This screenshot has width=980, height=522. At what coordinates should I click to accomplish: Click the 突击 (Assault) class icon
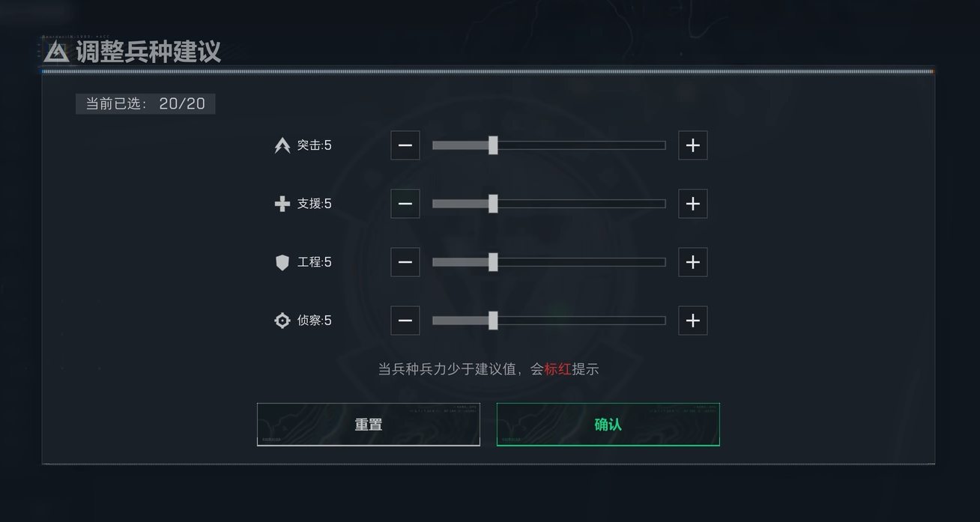pos(282,145)
